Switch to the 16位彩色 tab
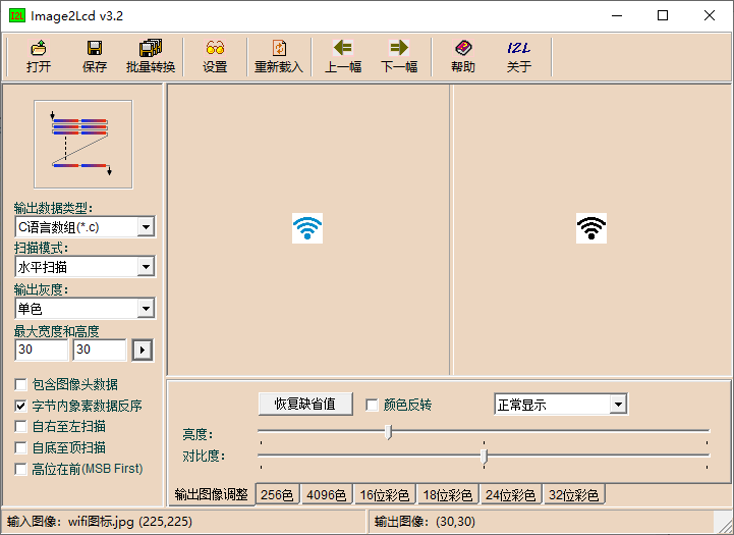 point(384,495)
